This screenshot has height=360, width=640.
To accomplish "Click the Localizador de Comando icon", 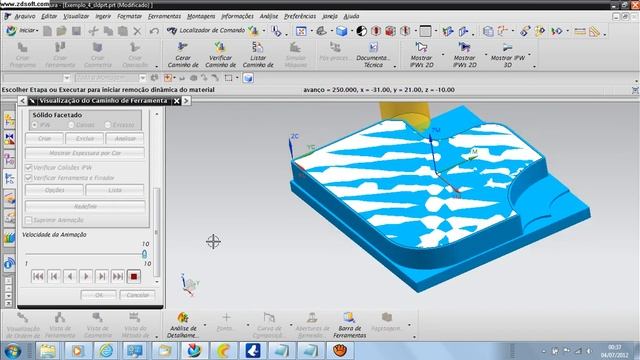I will (172, 31).
